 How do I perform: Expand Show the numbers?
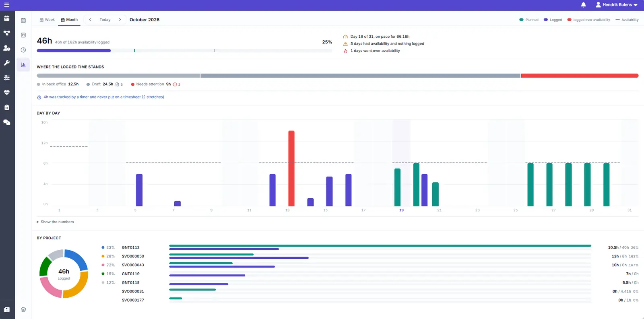56,222
